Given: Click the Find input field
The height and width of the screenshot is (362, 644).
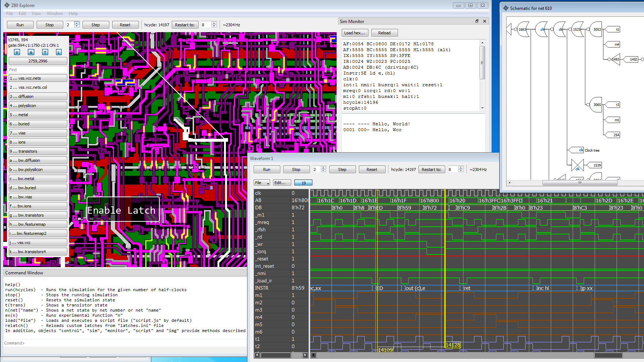Looking at the screenshot, I should point(38,70).
